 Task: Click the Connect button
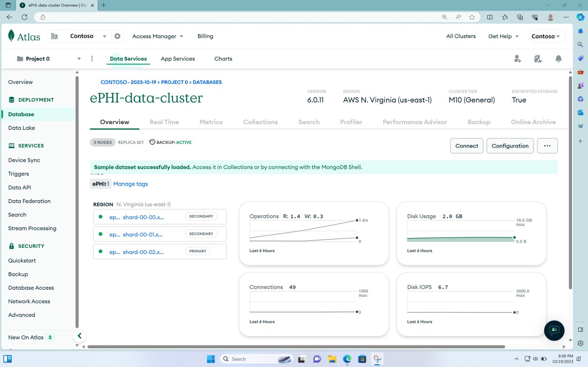point(466,146)
